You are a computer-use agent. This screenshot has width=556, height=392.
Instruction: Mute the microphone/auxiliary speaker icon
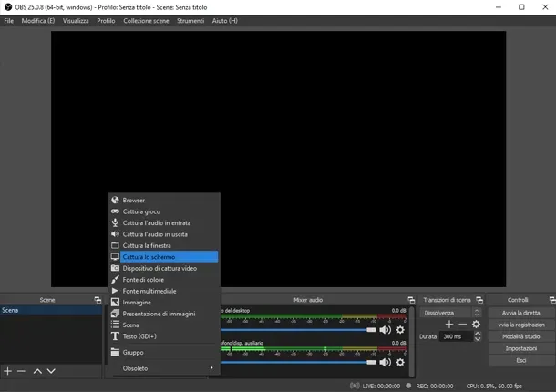tap(385, 362)
